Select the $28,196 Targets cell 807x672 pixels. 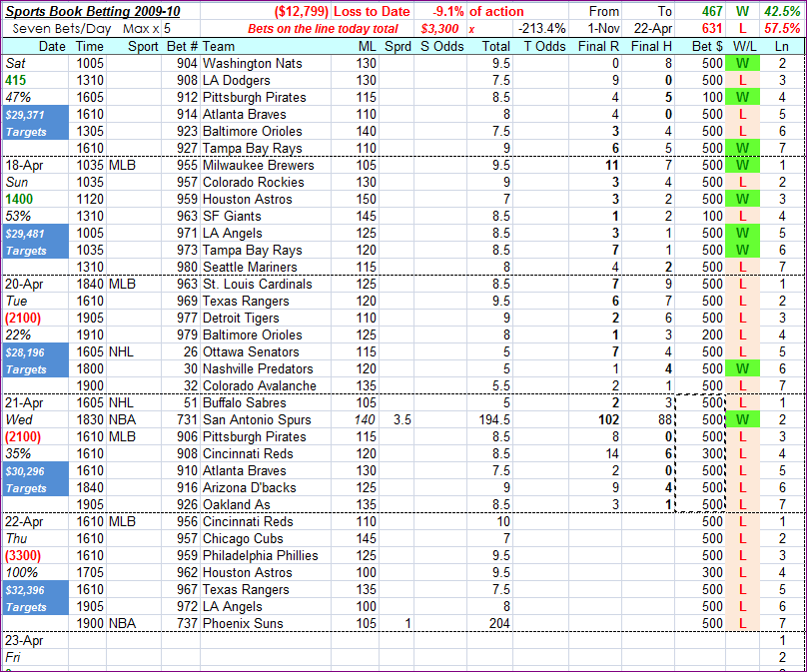click(36, 360)
